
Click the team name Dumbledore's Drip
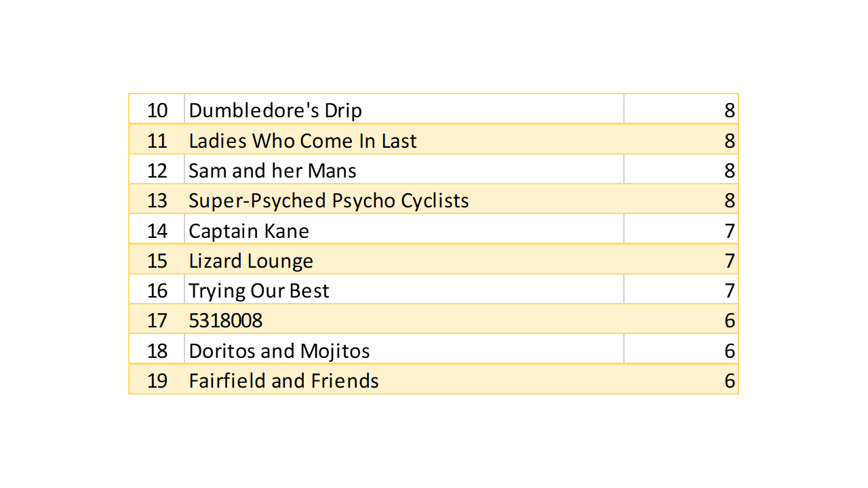275,110
